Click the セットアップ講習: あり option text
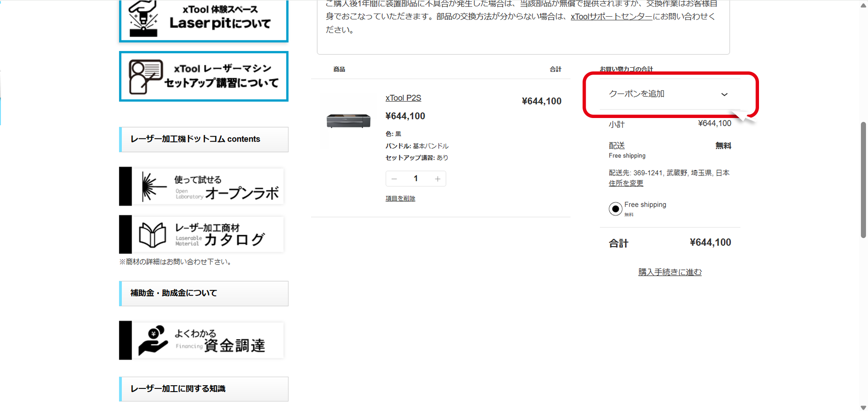This screenshot has width=868, height=411. pos(417,158)
